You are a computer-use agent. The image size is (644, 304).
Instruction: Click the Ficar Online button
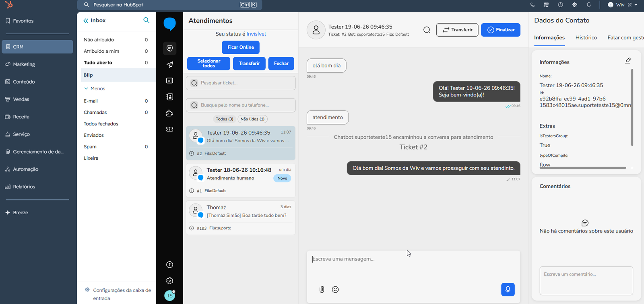241,47
